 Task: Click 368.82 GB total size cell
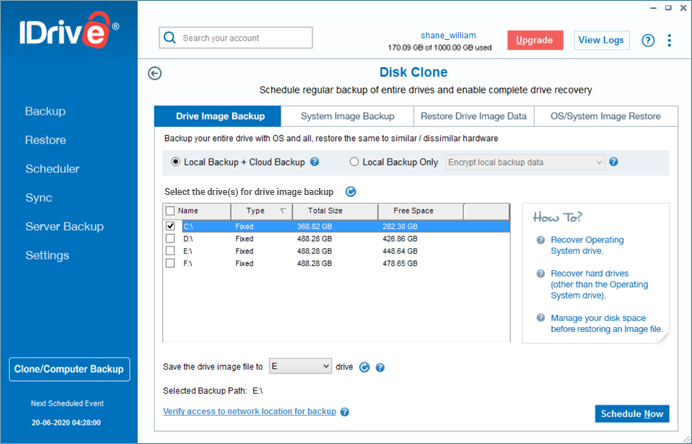[314, 226]
